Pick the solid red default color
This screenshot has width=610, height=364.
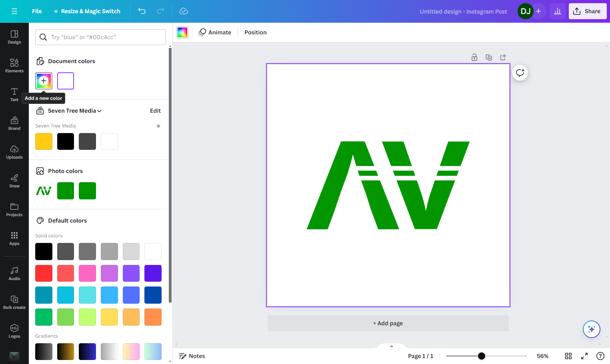pyautogui.click(x=44, y=273)
